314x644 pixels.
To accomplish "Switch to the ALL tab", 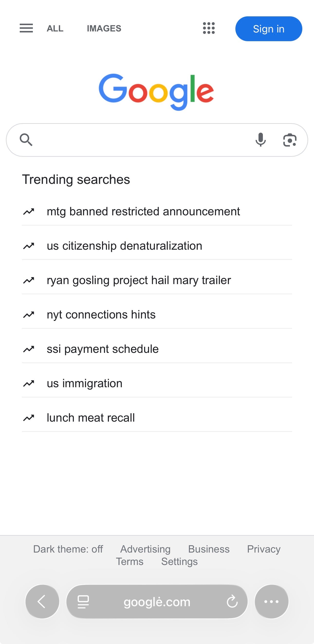I will pos(55,29).
